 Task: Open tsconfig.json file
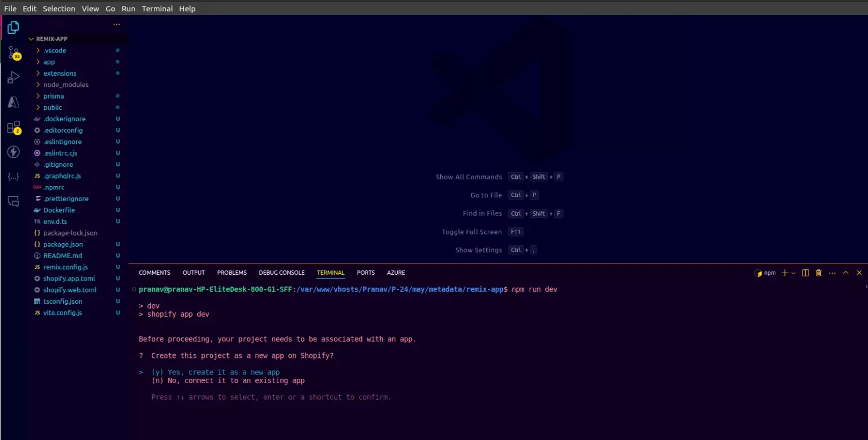click(63, 302)
